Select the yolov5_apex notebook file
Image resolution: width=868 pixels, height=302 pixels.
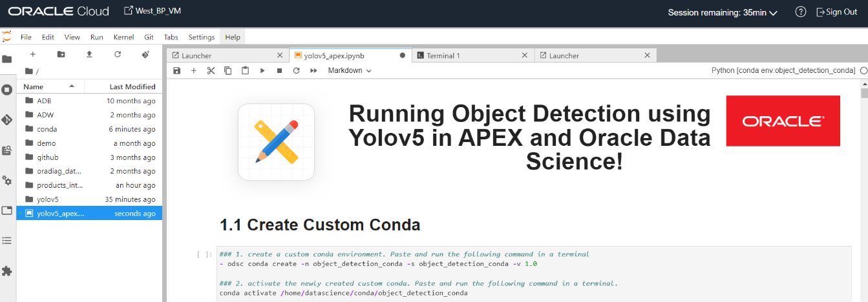pyautogui.click(x=89, y=214)
